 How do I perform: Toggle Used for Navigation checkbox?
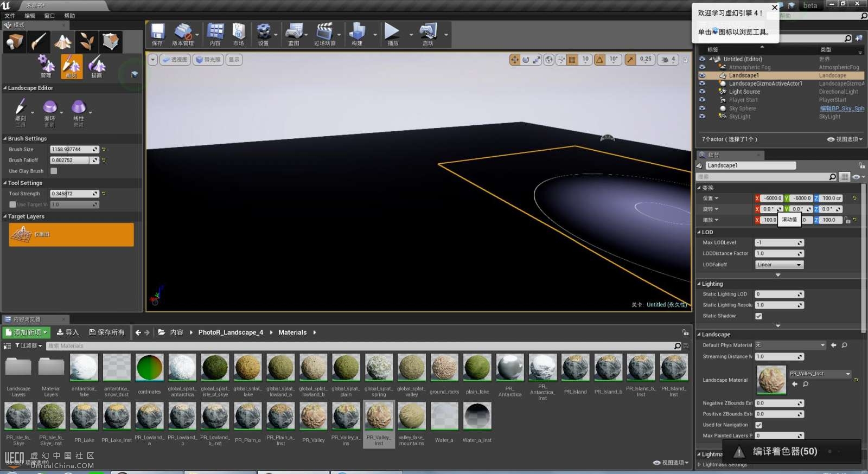click(x=758, y=425)
